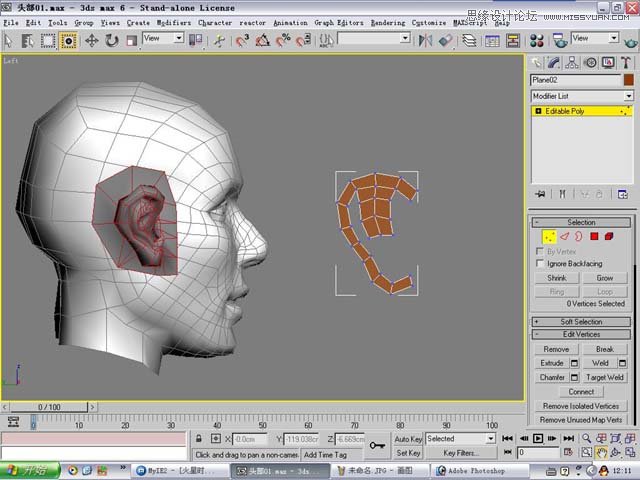Click the Mirror selected objects tool
The image size is (640, 480).
(x=425, y=41)
